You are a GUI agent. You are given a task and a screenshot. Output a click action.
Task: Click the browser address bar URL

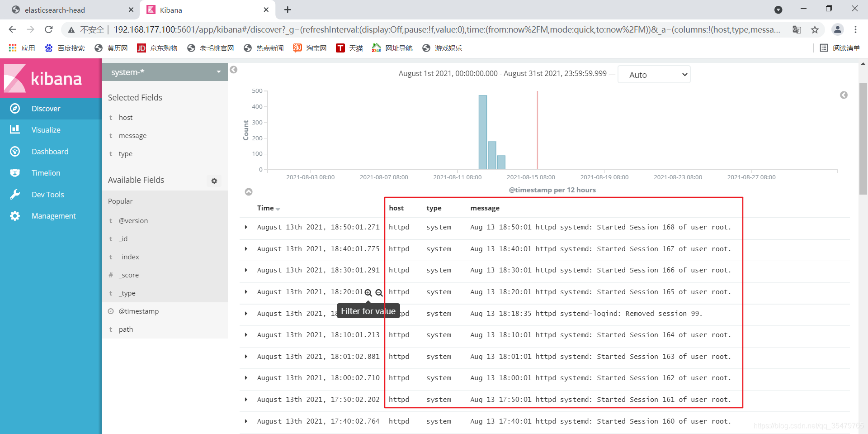(x=447, y=29)
